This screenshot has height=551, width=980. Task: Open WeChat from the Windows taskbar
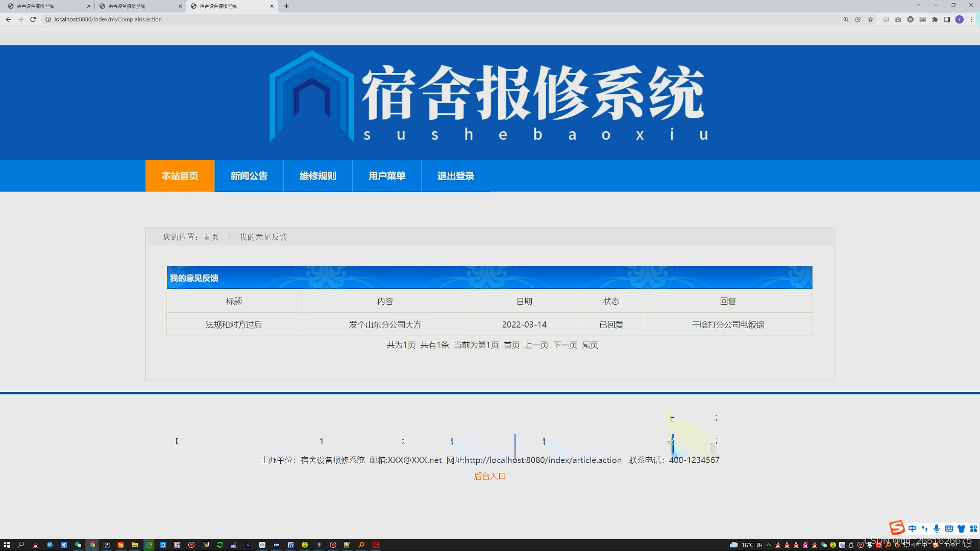78,545
